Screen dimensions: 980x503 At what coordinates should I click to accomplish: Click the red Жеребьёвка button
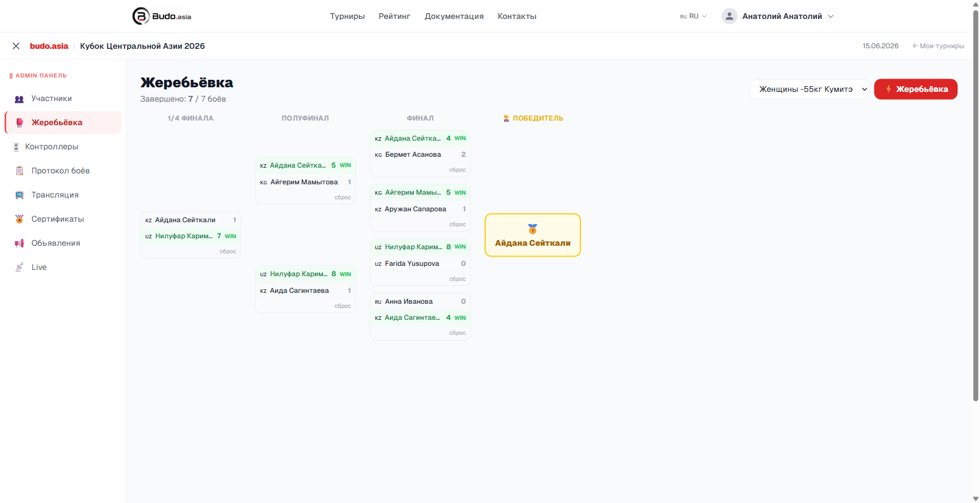(916, 89)
